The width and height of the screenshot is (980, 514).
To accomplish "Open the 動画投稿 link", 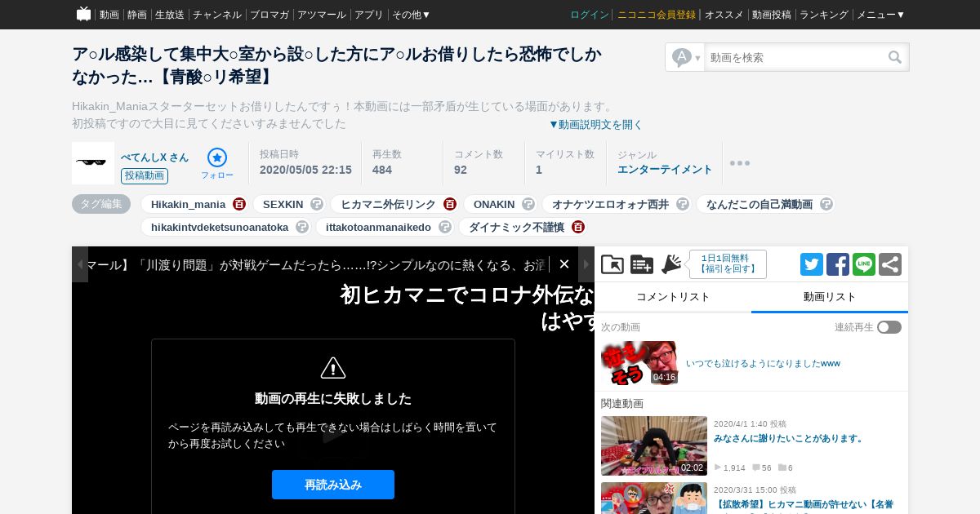I will click(772, 15).
